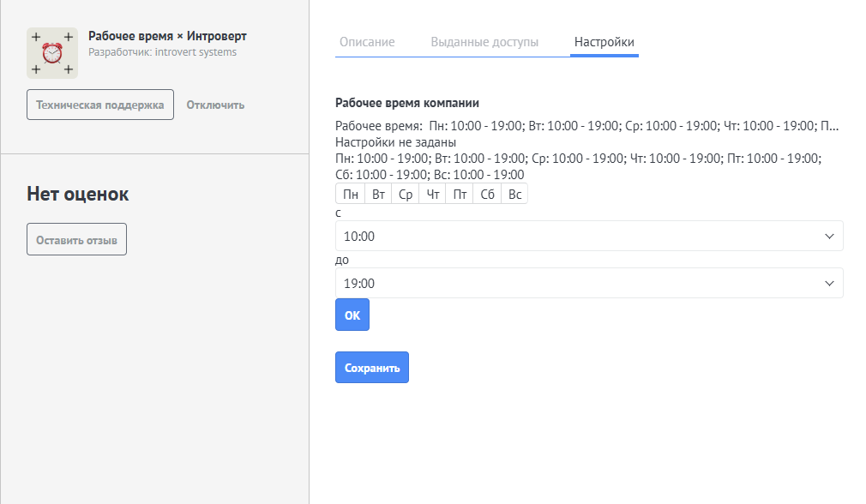Screen dimensions: 866x504
Task: Click the Нет оценок heading
Action: [78, 194]
